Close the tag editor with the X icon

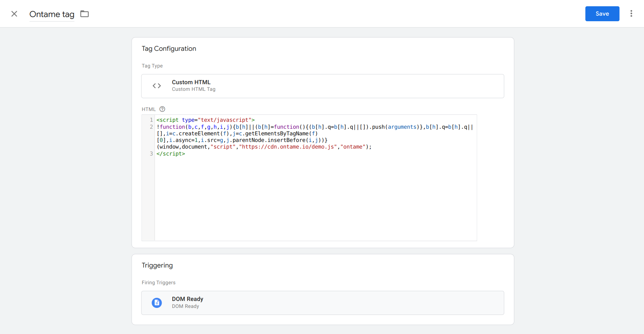[14, 14]
